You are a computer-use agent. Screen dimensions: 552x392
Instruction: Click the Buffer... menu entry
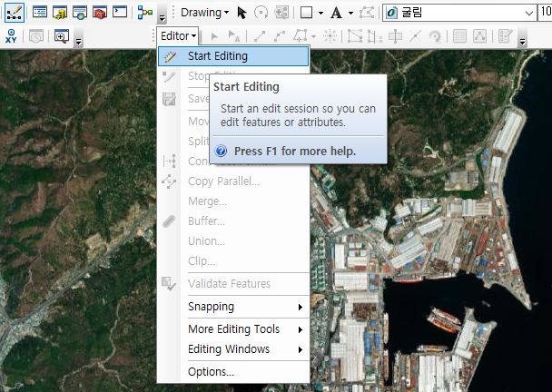click(x=233, y=221)
